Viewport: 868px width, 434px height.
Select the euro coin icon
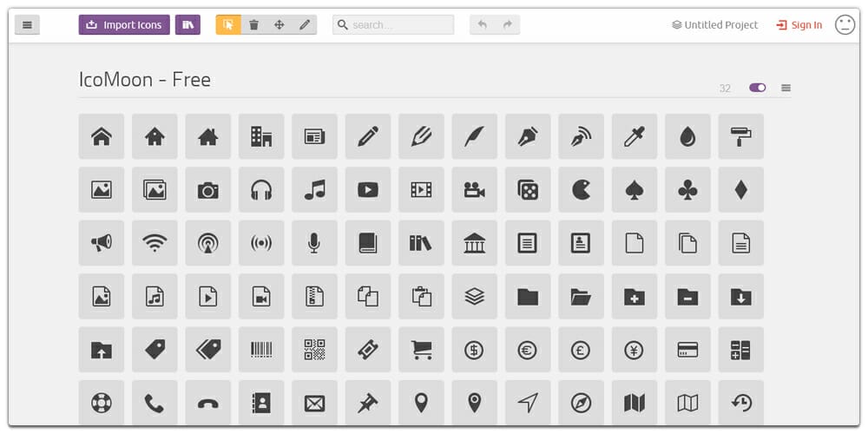tap(528, 349)
